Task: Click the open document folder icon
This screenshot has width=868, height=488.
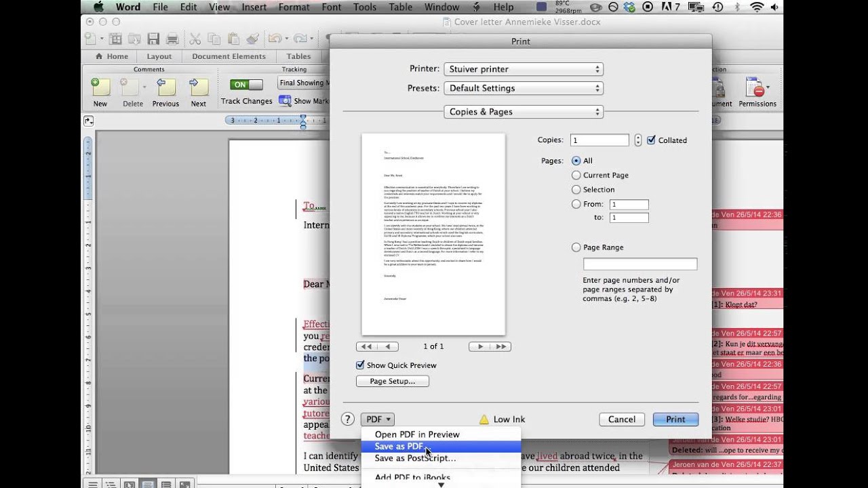Action: point(135,39)
